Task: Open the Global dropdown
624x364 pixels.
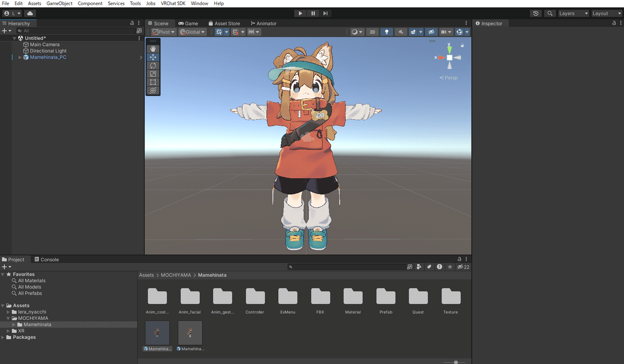Action: click(x=192, y=32)
